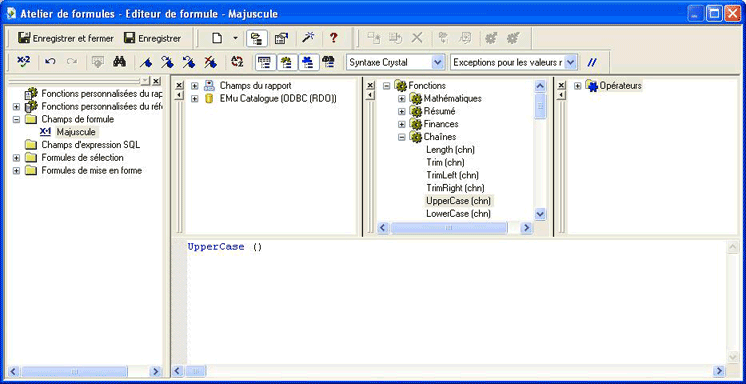Expand the EMu Catalogue (ODBC (RDO)) node
Screen dimensions: 746x384
tap(194, 98)
